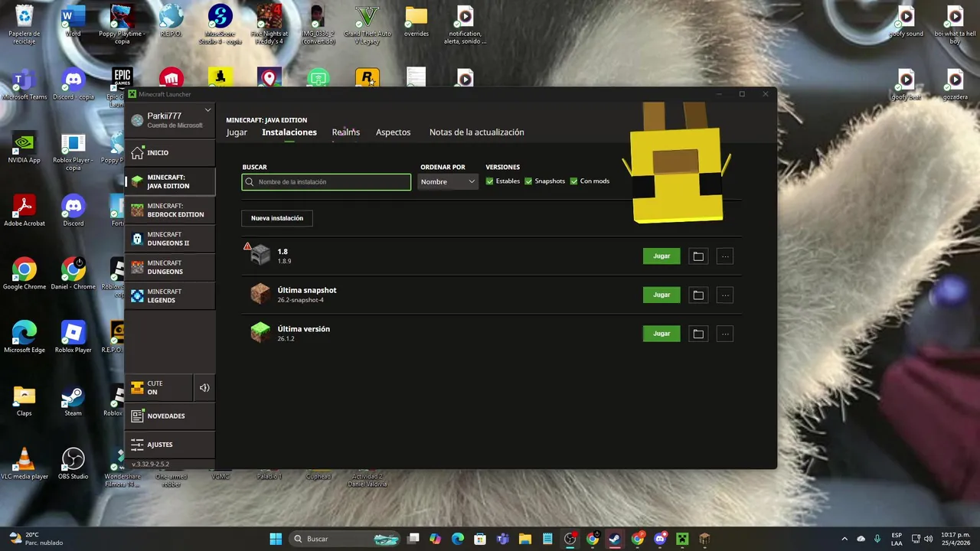Show hidden system tray icons
Screen dimensions: 980x551
(x=844, y=539)
